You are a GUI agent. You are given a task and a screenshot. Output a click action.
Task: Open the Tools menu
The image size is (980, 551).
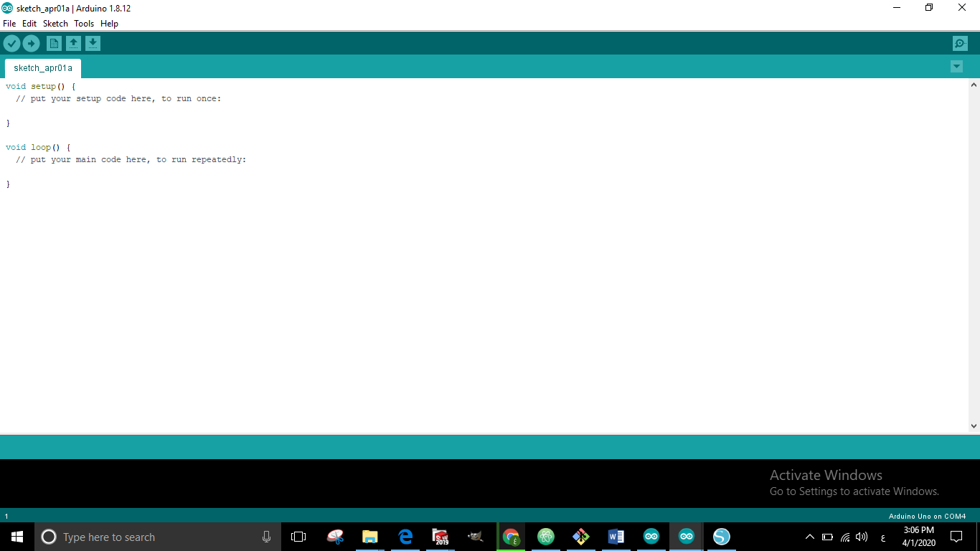84,24
